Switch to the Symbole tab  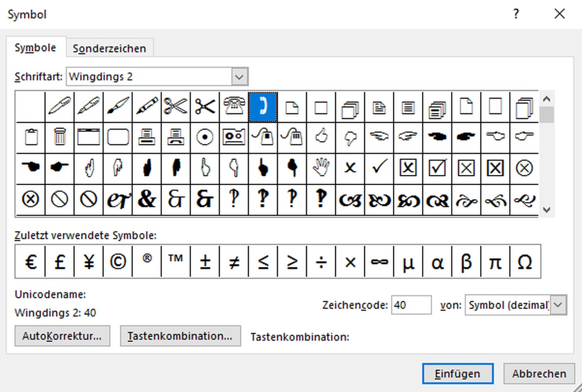pyautogui.click(x=35, y=48)
